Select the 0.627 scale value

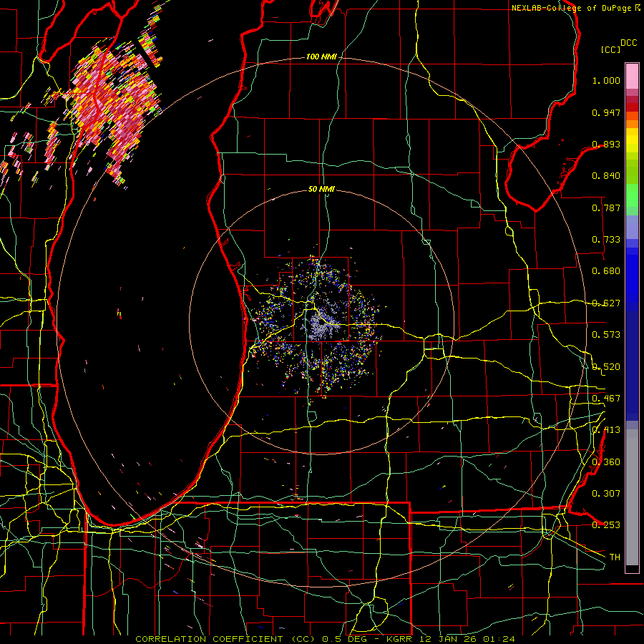(x=606, y=303)
